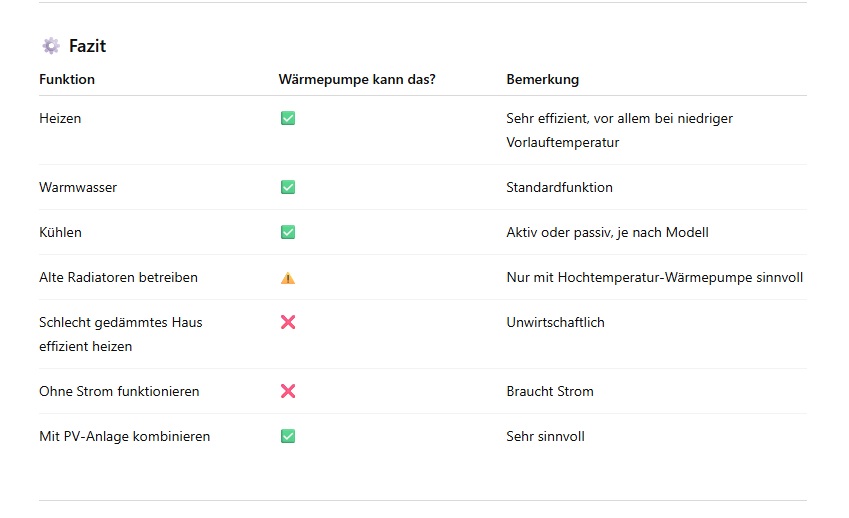Image resolution: width=849 pixels, height=518 pixels.
Task: Click the warning triangle for Alte Radiatoren
Action: coord(288,278)
